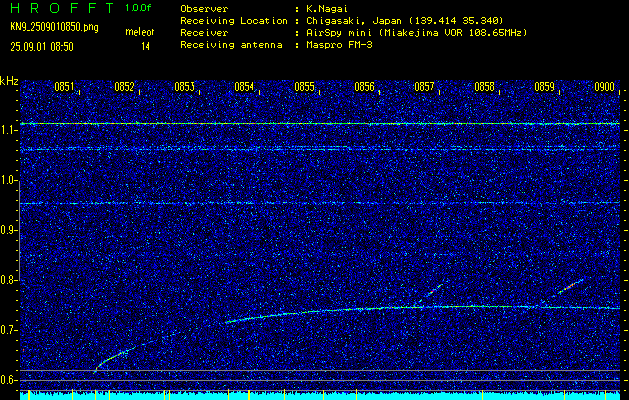Click the 0900 time axis label
This screenshot has height=400, width=629.
click(605, 87)
